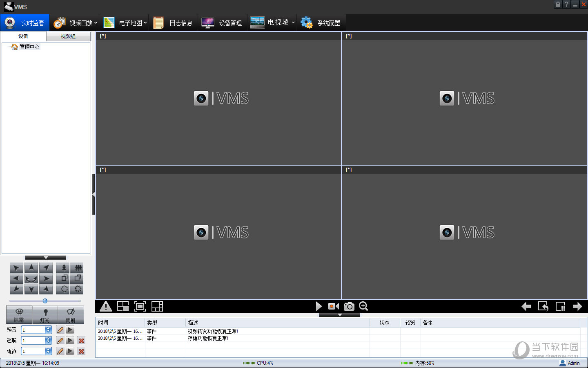This screenshot has height=368, width=588.
Task: Click the digital zoom magnifier icon
Action: [363, 306]
